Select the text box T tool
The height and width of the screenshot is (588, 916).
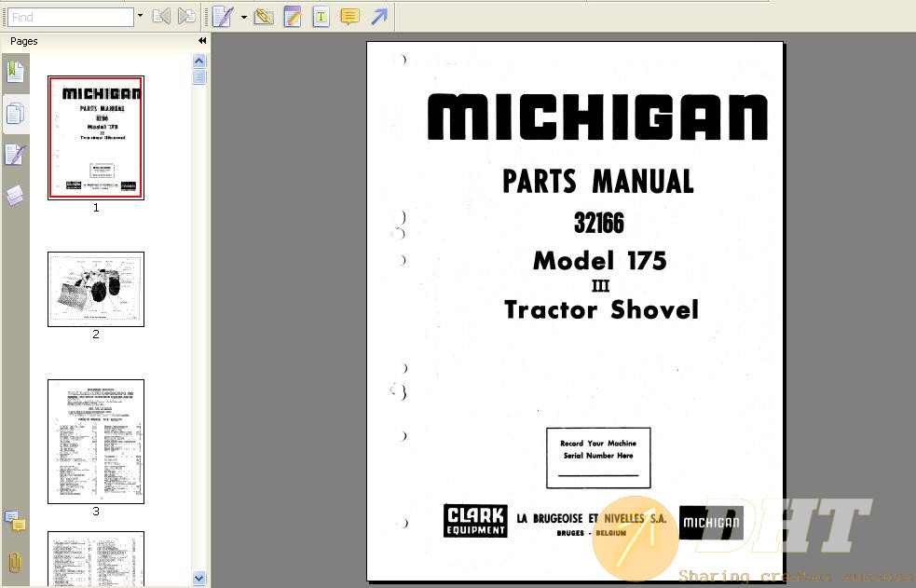tap(321, 17)
